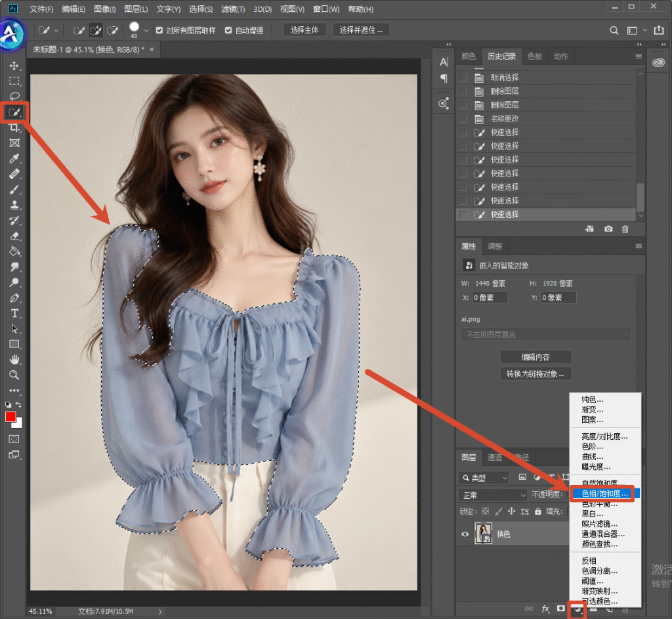Toggle lock transparent pixels icon
The width and height of the screenshot is (672, 619).
tap(485, 511)
